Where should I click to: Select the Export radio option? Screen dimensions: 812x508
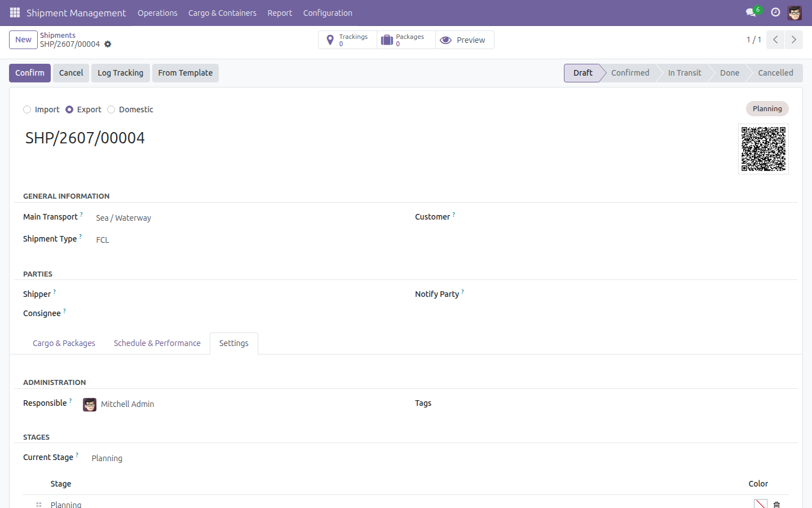pyautogui.click(x=69, y=110)
